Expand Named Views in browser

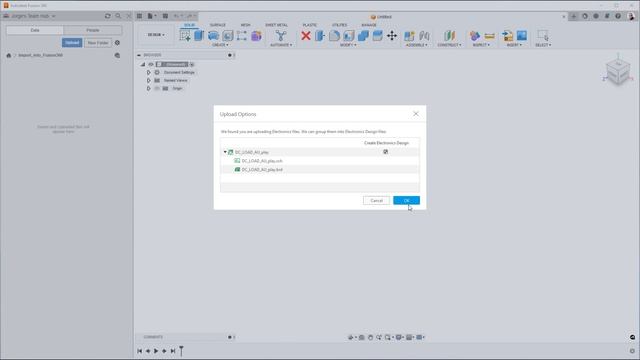[x=149, y=80]
